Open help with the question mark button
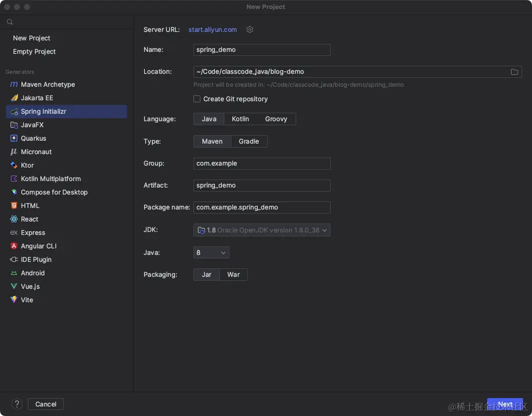This screenshot has width=532, height=416. [16, 404]
